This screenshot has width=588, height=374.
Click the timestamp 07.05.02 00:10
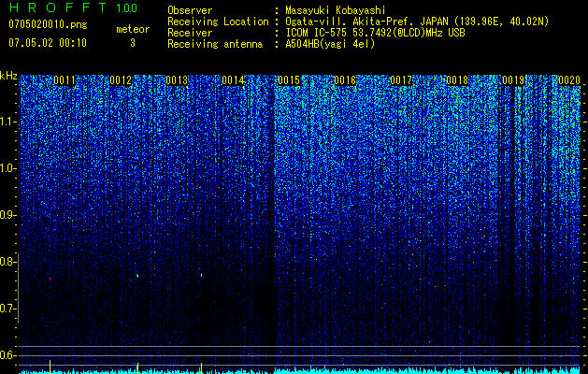pos(48,43)
